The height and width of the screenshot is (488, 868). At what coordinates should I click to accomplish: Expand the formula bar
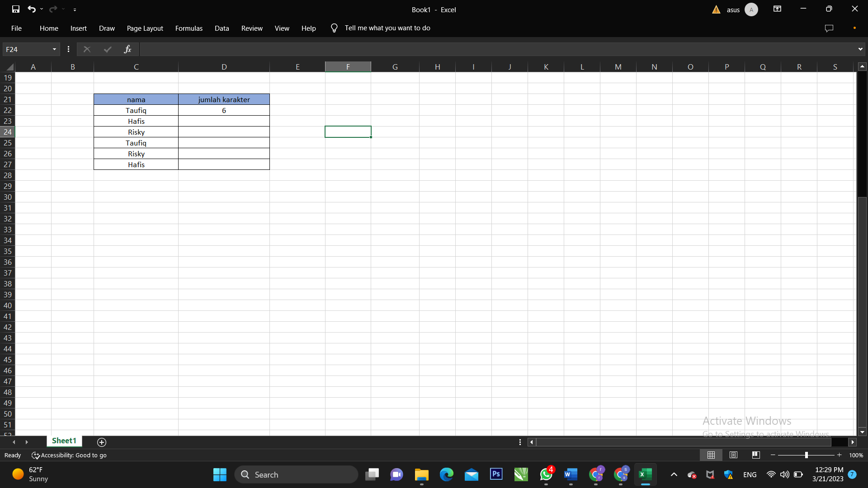click(x=860, y=49)
